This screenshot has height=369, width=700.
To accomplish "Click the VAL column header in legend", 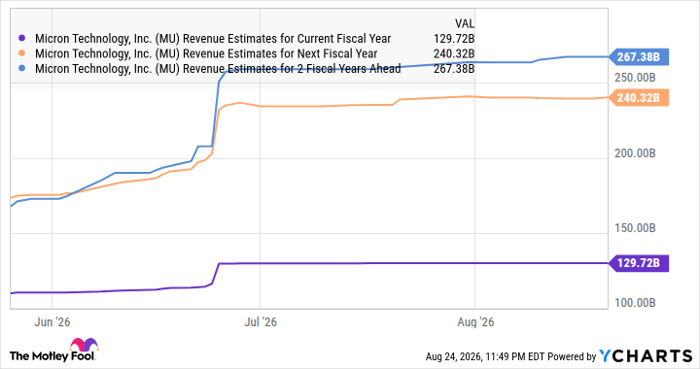I will tap(465, 24).
